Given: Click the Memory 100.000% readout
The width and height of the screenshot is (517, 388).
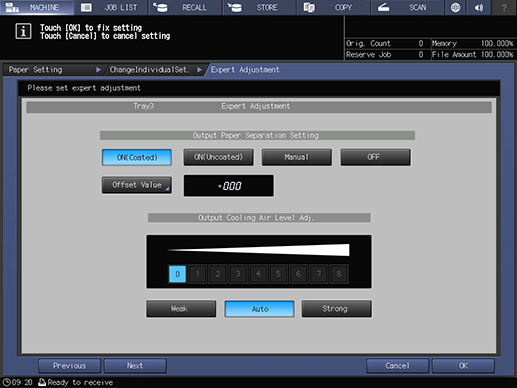Looking at the screenshot, I should coord(473,43).
